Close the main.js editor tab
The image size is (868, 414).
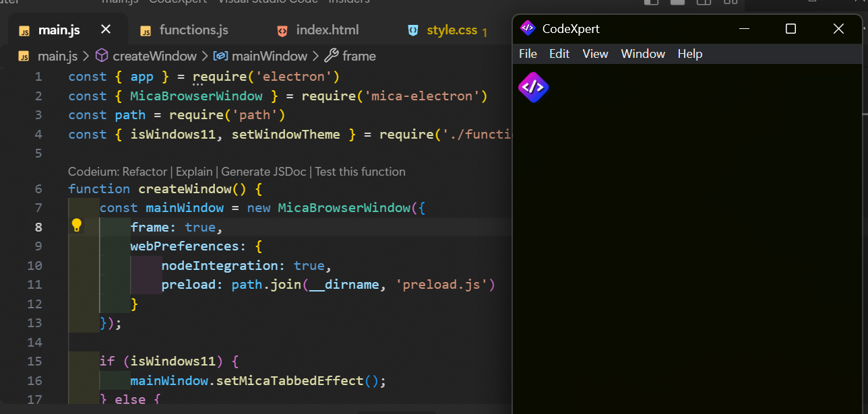point(105,30)
